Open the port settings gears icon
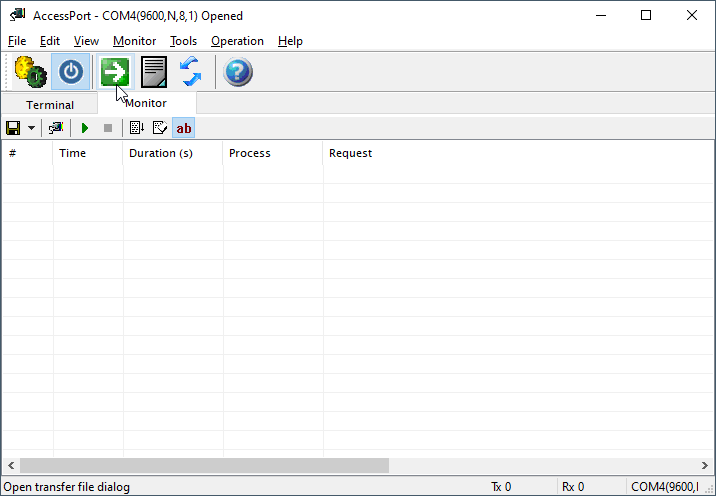Viewport: 716px width, 496px height. point(31,72)
